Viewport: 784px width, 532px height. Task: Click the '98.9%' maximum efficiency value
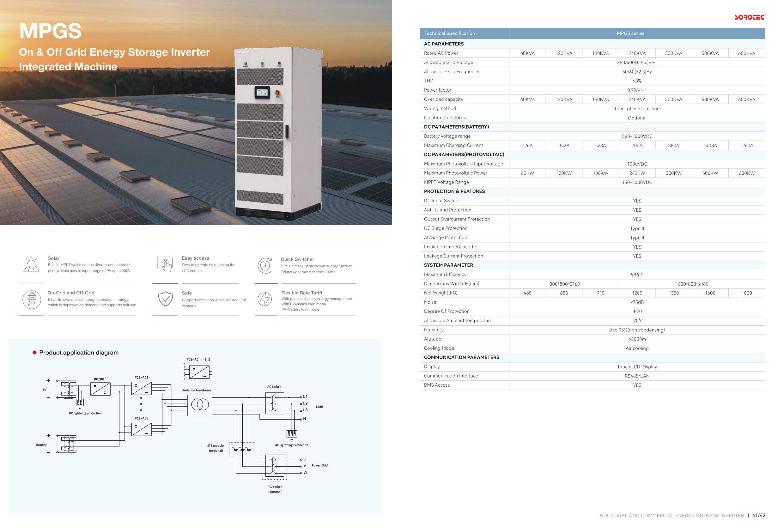pos(637,275)
